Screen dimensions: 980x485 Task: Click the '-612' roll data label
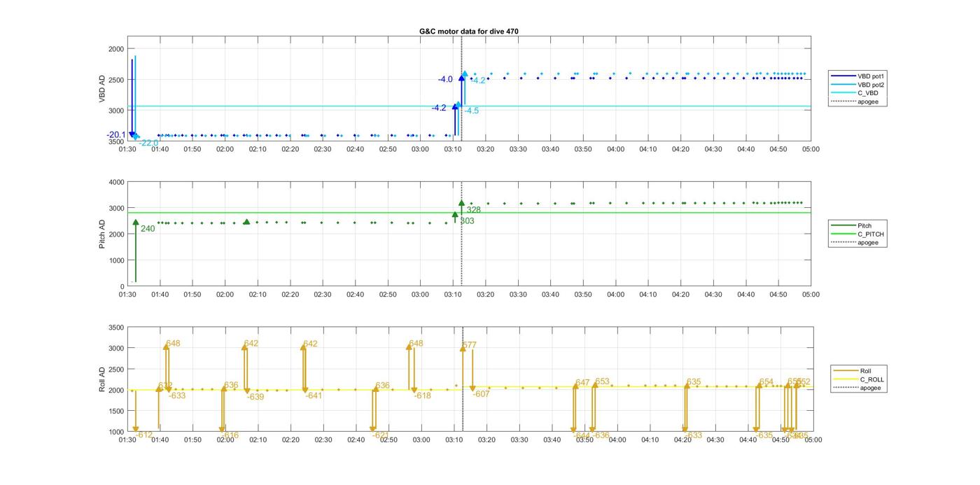pyautogui.click(x=144, y=435)
